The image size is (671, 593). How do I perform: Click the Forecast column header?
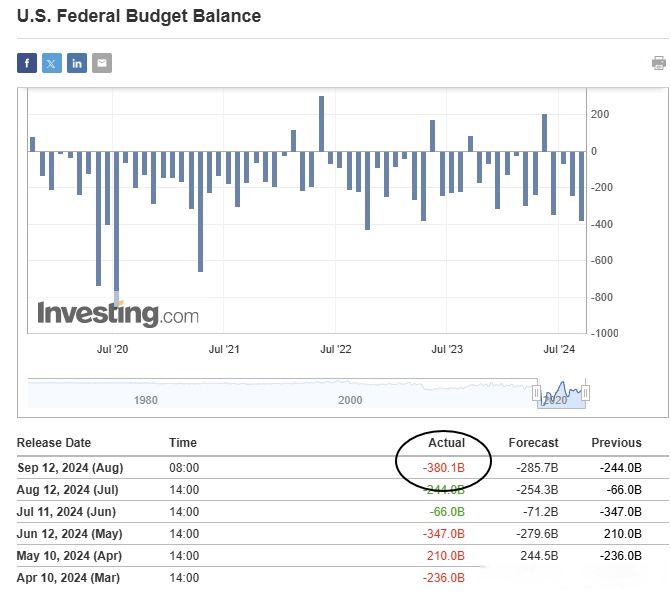click(533, 443)
